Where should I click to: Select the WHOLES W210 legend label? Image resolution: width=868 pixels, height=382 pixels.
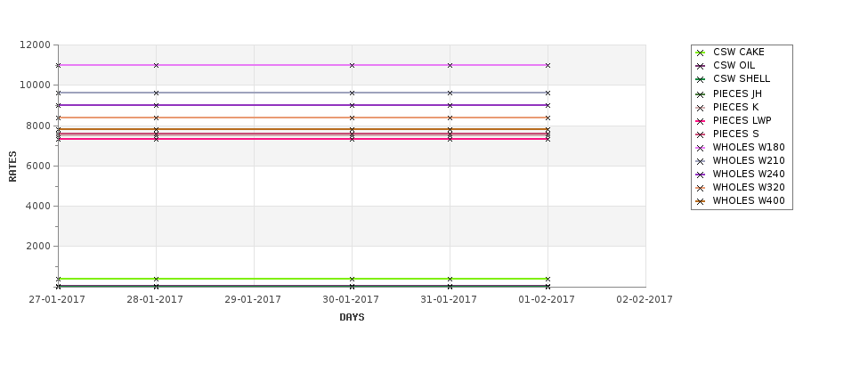749,161
